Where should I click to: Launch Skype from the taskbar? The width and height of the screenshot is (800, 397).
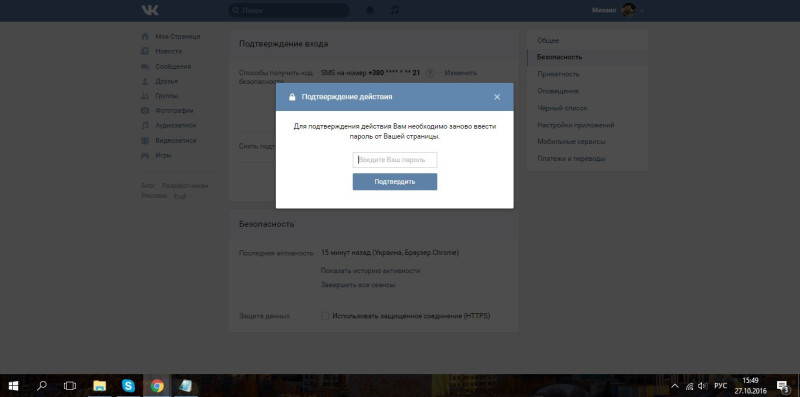pyautogui.click(x=128, y=386)
